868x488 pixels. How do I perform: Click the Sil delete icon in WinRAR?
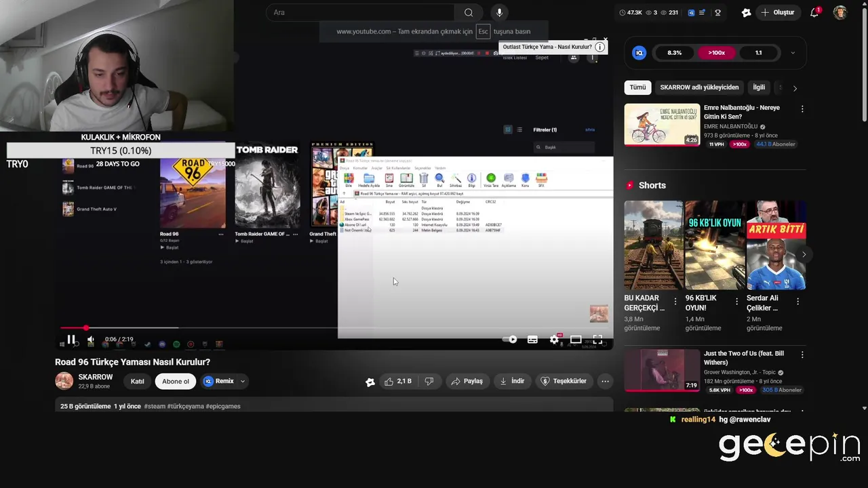[x=424, y=180]
